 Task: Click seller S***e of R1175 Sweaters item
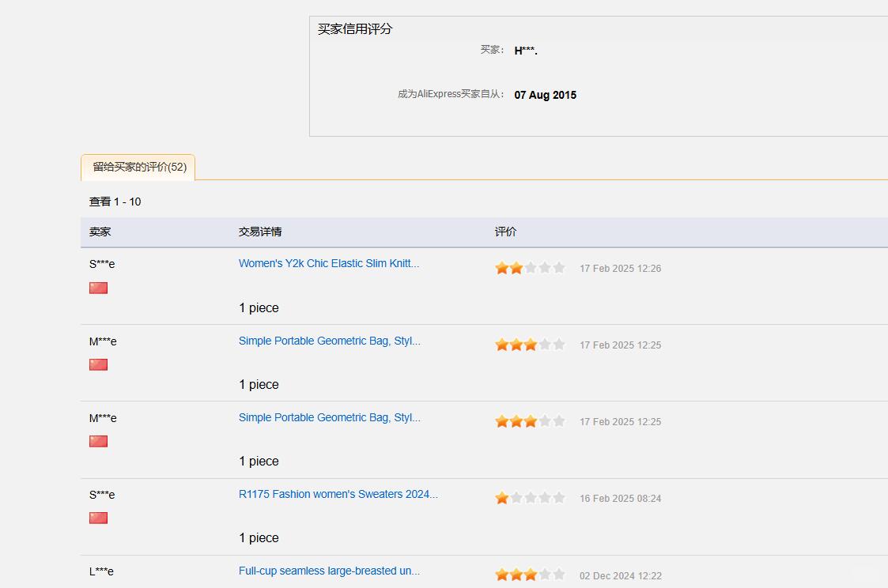coord(102,495)
